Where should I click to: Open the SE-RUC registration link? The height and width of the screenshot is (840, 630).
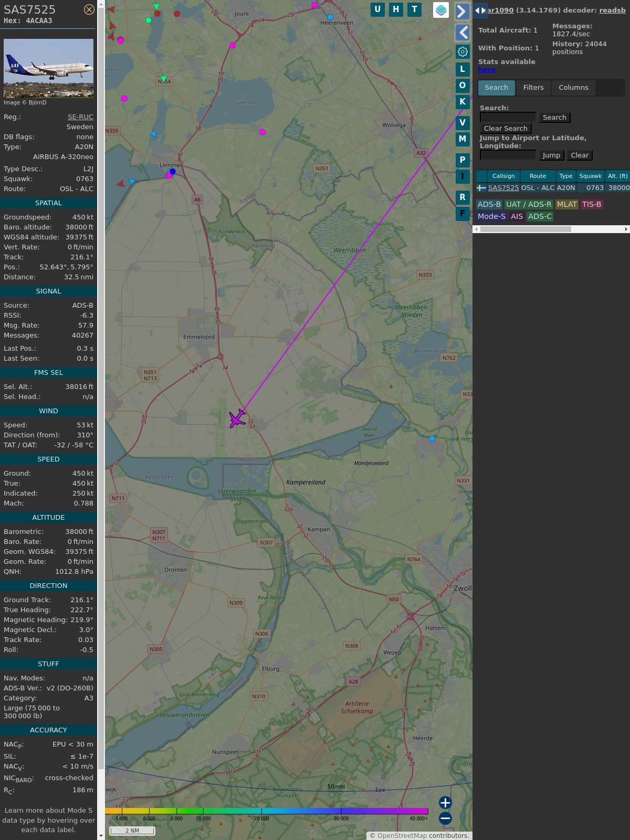pos(80,117)
